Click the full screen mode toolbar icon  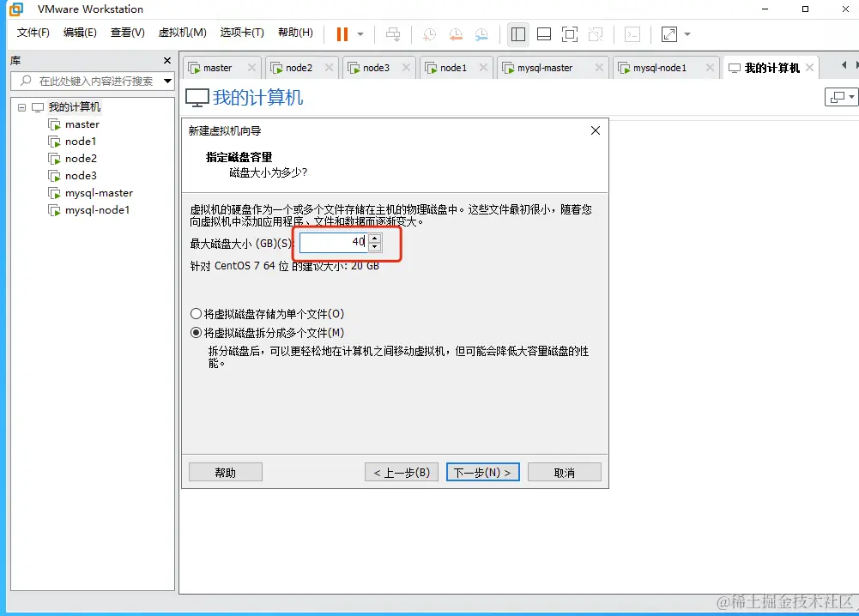pos(570,34)
